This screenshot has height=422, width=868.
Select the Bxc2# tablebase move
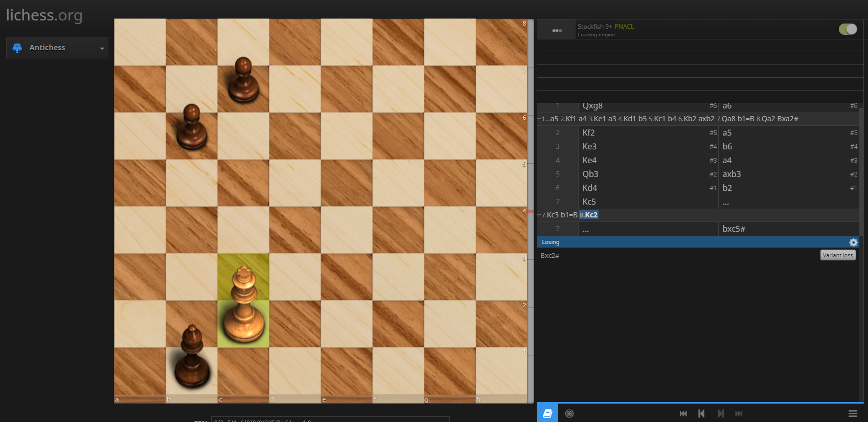click(x=550, y=256)
